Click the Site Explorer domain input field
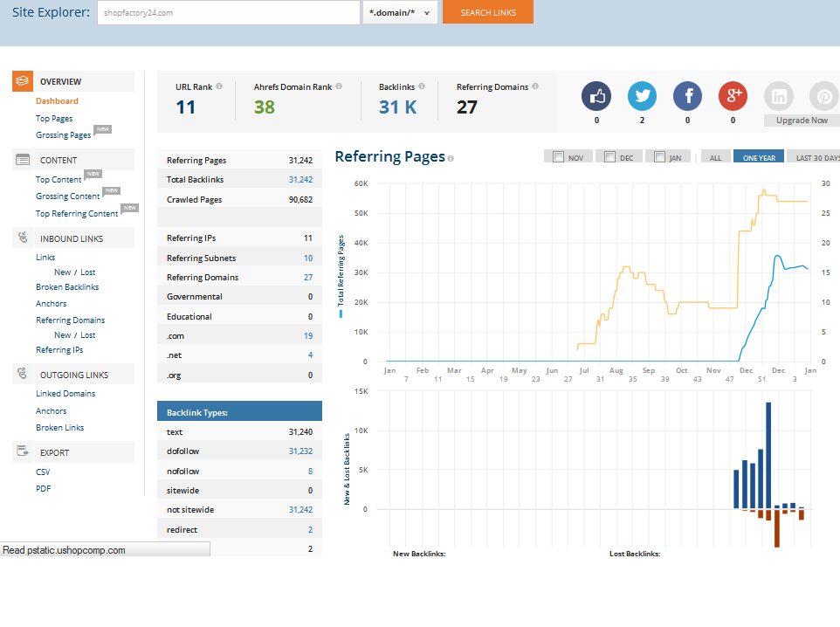 (x=229, y=12)
